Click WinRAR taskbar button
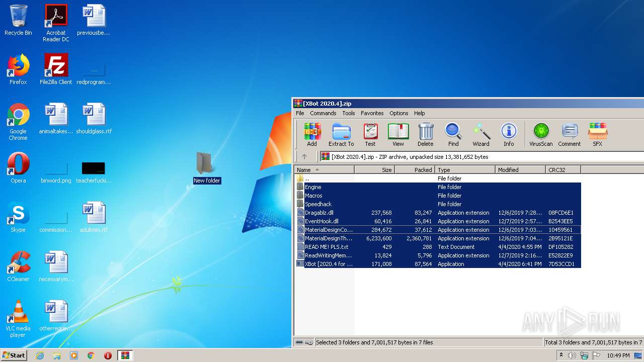The image size is (644, 362). (125, 355)
